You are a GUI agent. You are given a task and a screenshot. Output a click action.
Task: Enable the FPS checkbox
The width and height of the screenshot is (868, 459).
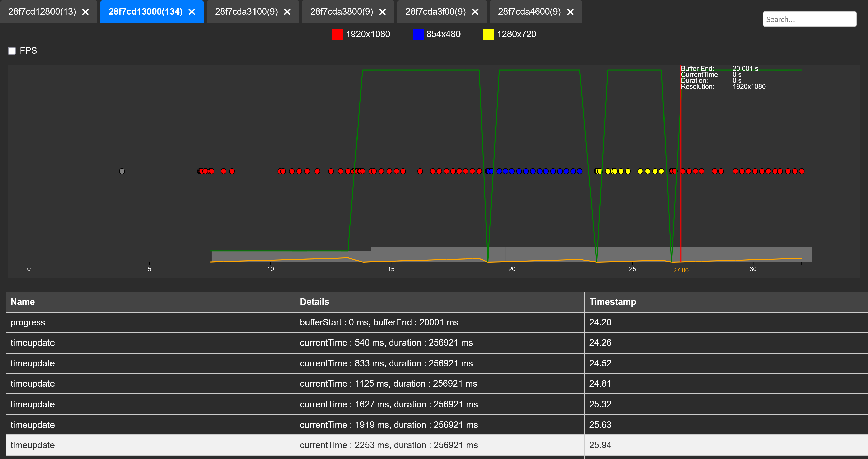tap(12, 51)
